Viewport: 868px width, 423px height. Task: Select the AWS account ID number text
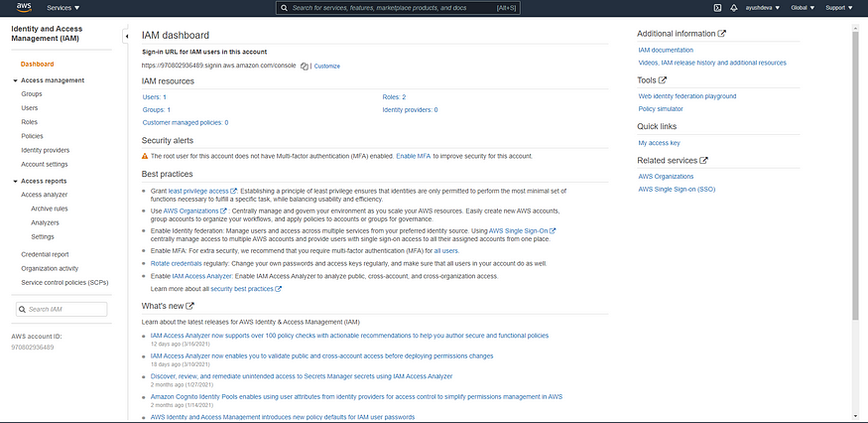(x=33, y=348)
